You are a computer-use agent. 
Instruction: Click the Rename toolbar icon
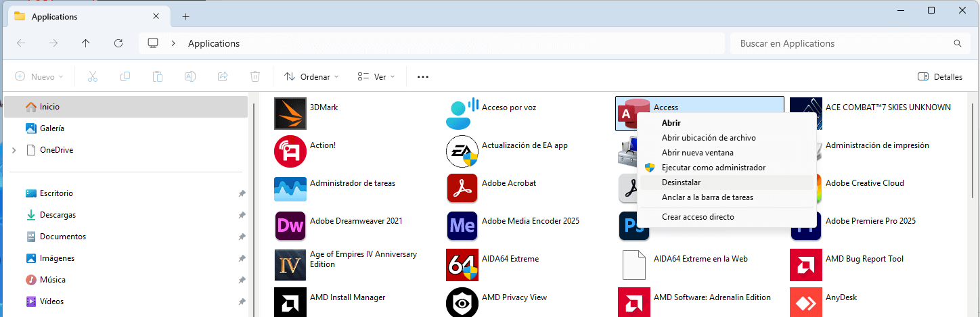click(190, 77)
